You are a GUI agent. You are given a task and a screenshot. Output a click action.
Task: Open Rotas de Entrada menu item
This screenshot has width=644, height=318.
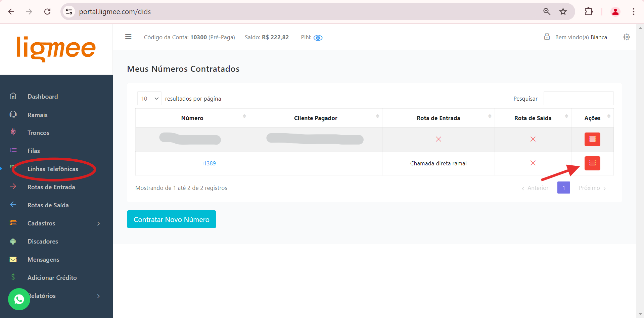point(51,187)
